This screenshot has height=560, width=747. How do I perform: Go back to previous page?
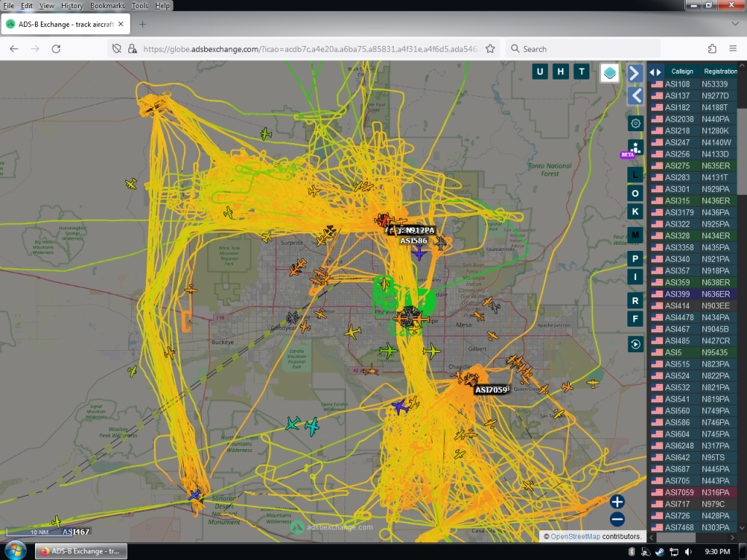[14, 49]
